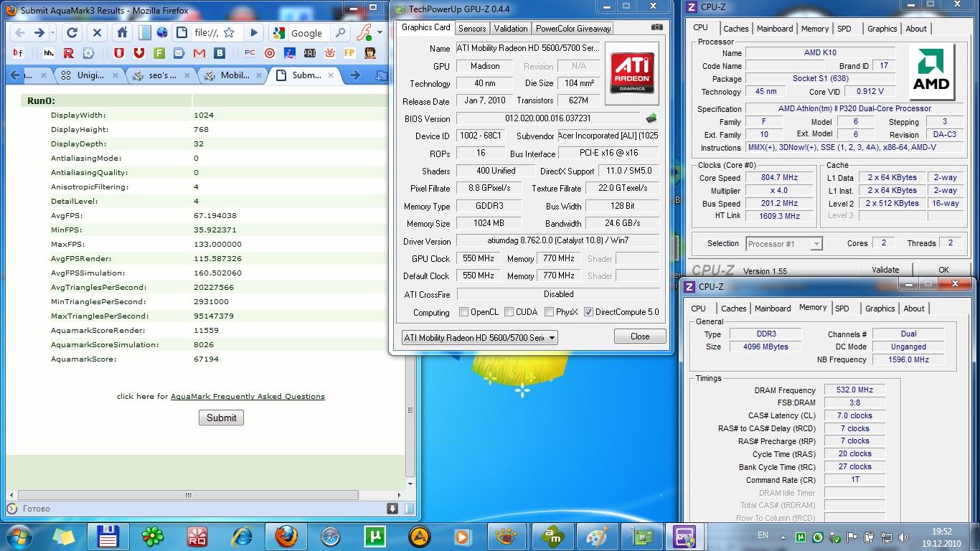The height and width of the screenshot is (551, 980).
Task: Open the GPU selection dropdown in GPU-Z
Action: 479,337
